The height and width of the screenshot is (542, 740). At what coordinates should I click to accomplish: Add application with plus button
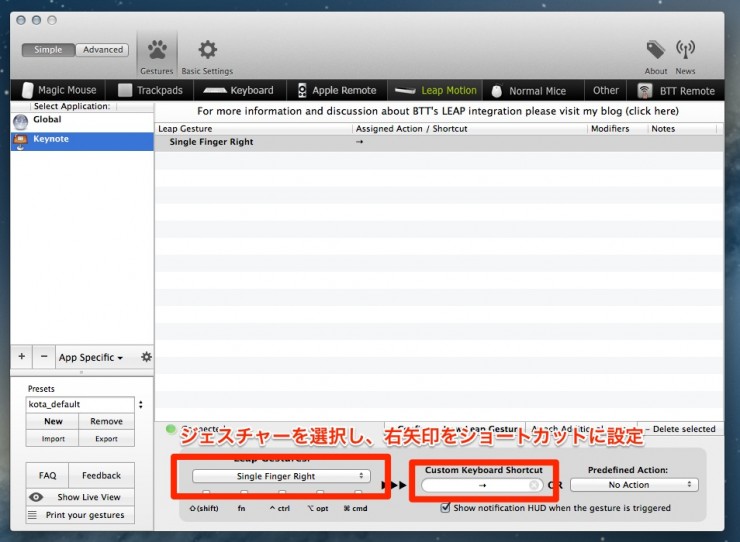[x=21, y=356]
